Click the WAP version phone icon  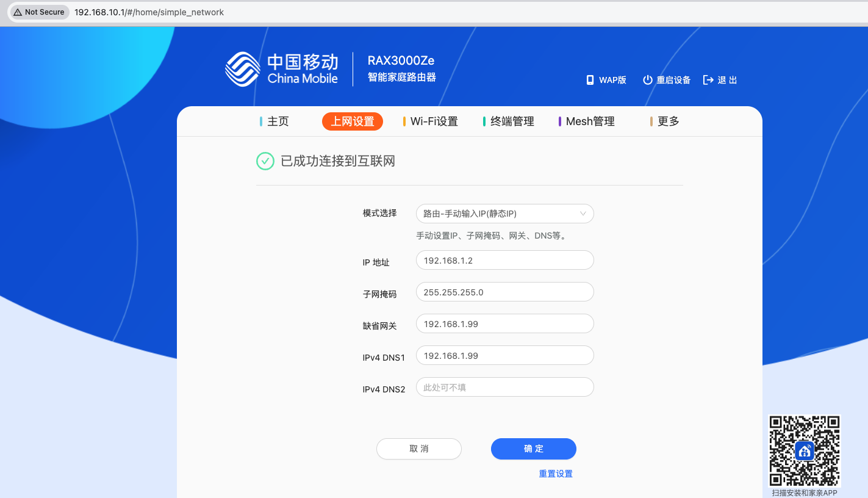[590, 80]
